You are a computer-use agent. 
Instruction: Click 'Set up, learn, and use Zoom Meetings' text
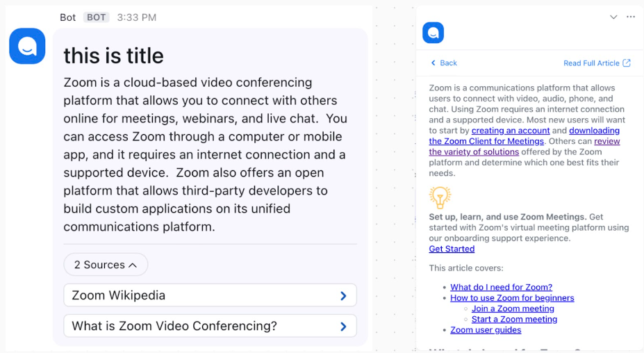point(508,217)
